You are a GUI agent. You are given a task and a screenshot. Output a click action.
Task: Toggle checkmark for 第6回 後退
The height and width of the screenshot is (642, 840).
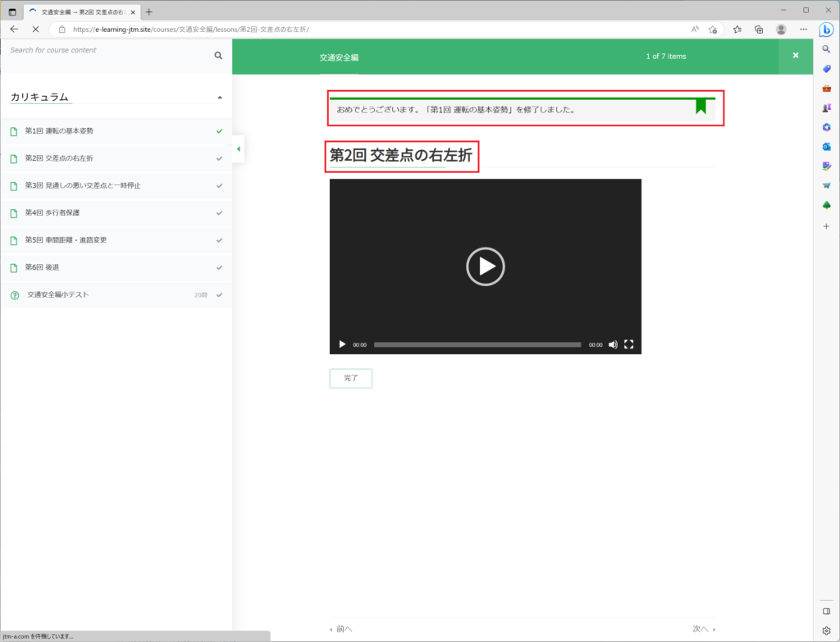point(219,267)
